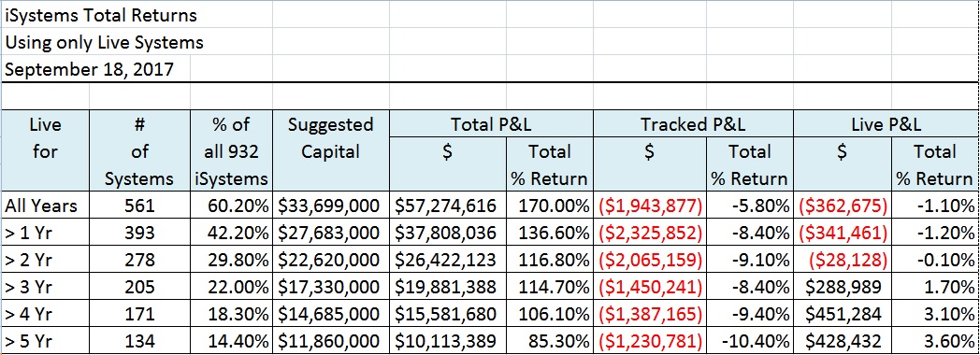Click the 'Live P&L' header cell

click(886, 124)
